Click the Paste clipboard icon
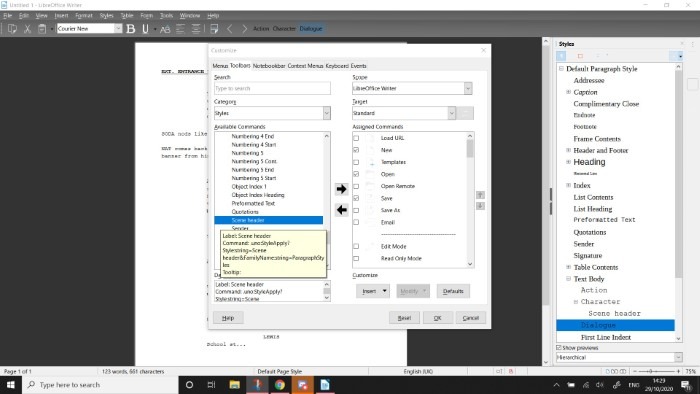 point(42,29)
